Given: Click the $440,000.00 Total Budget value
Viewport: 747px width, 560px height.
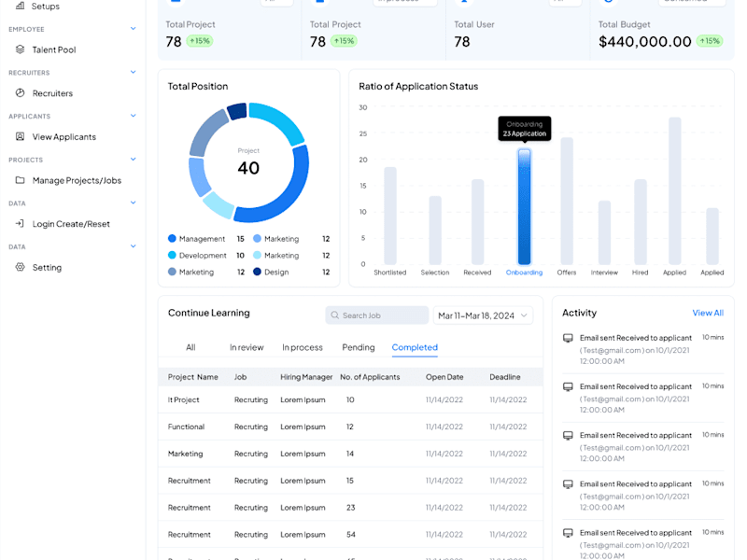Looking at the screenshot, I should click(x=644, y=42).
